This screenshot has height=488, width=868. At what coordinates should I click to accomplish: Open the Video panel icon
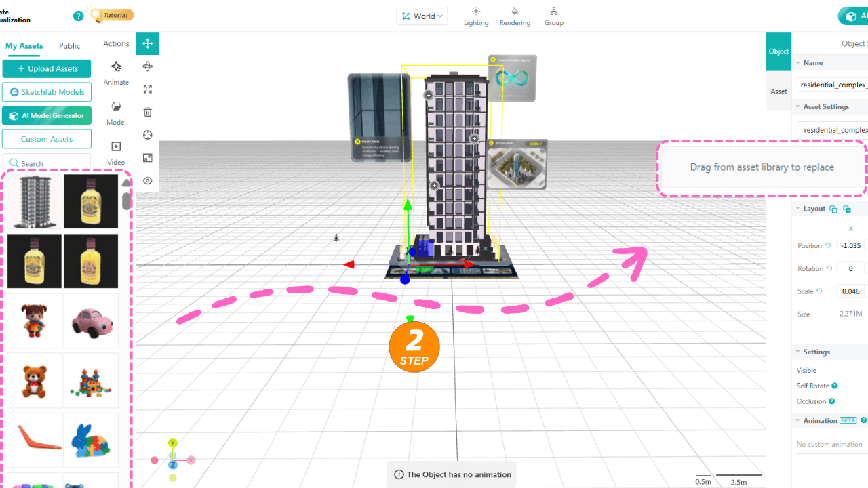[x=116, y=150]
